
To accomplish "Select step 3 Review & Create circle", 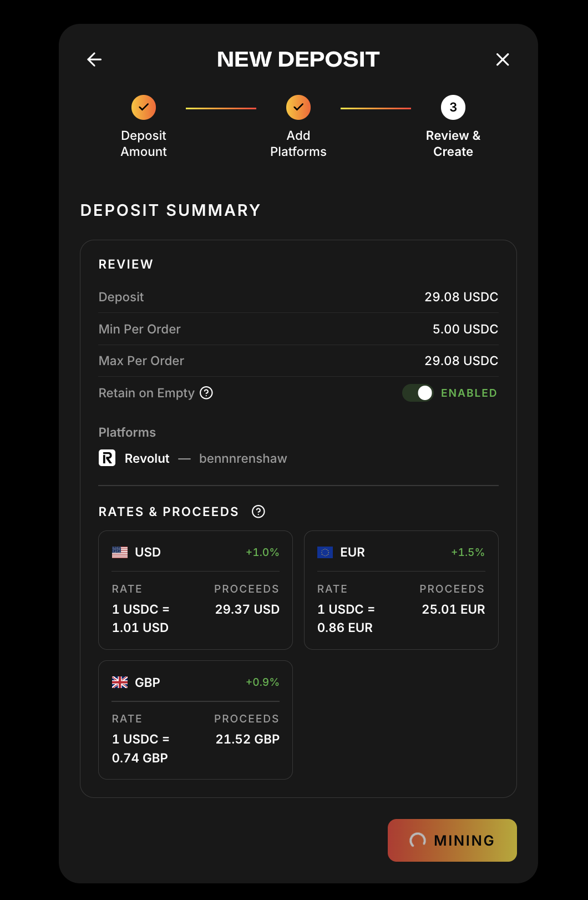I will tap(453, 107).
